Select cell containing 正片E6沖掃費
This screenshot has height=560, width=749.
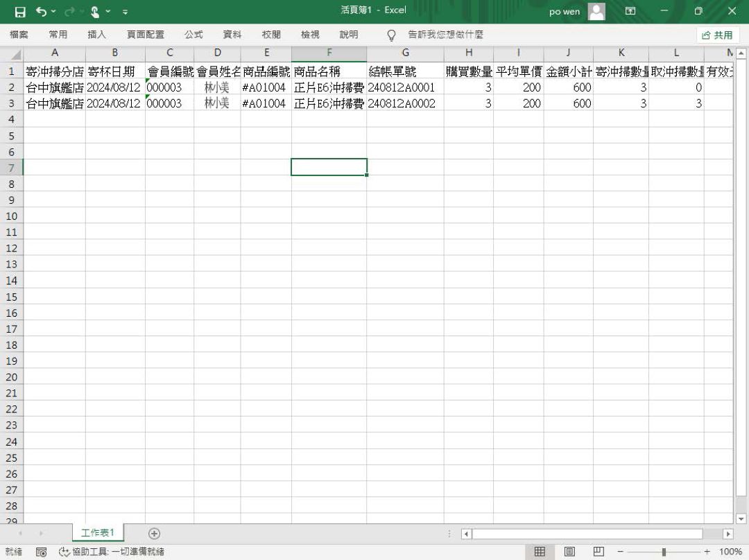[x=329, y=87]
